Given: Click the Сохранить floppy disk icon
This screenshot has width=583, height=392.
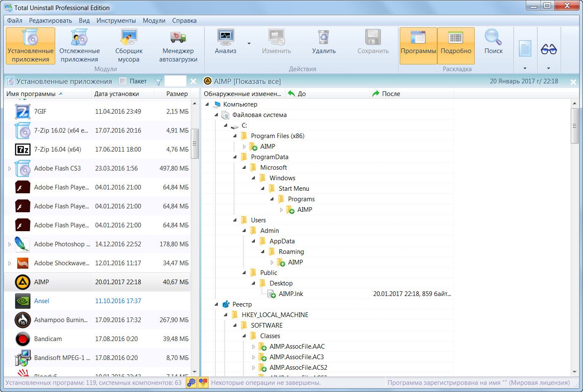Looking at the screenshot, I should (373, 37).
